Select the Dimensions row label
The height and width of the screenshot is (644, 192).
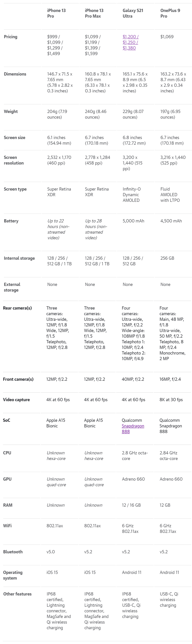tap(15, 74)
